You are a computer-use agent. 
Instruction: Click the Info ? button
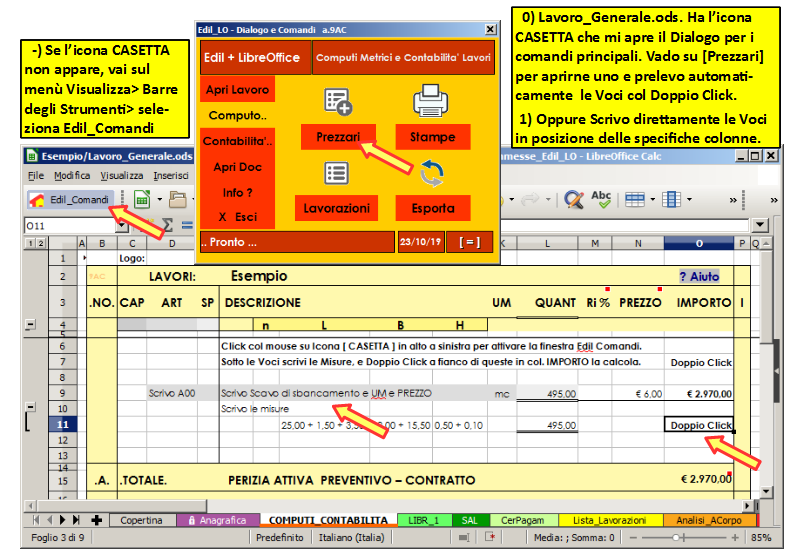coord(237,192)
